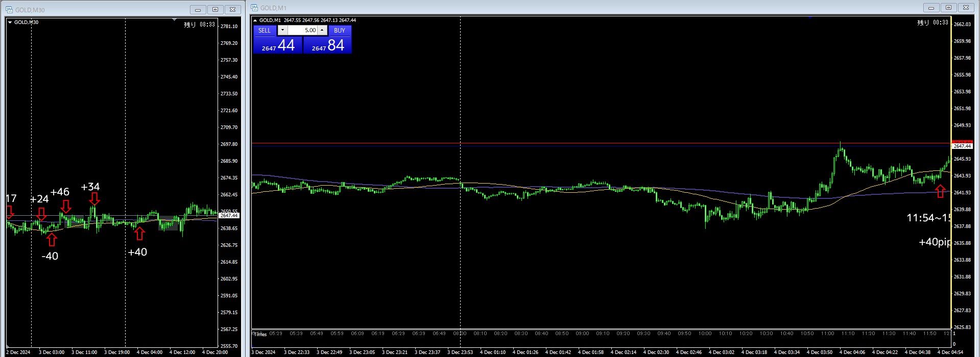Click current price tag 2647.44 on GOLD,M30 axis
980x357 pixels.
click(x=229, y=216)
